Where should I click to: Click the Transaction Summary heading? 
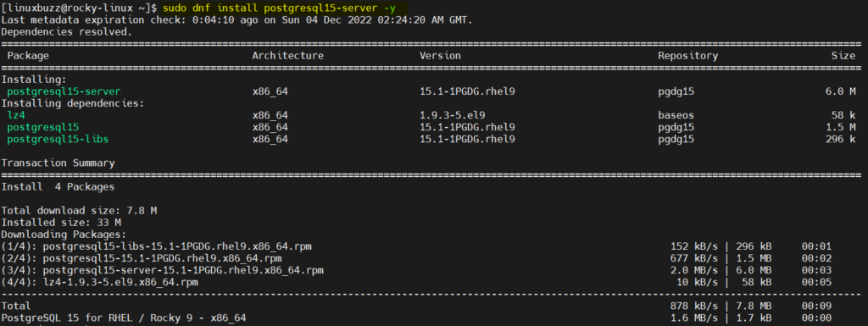coord(58,163)
